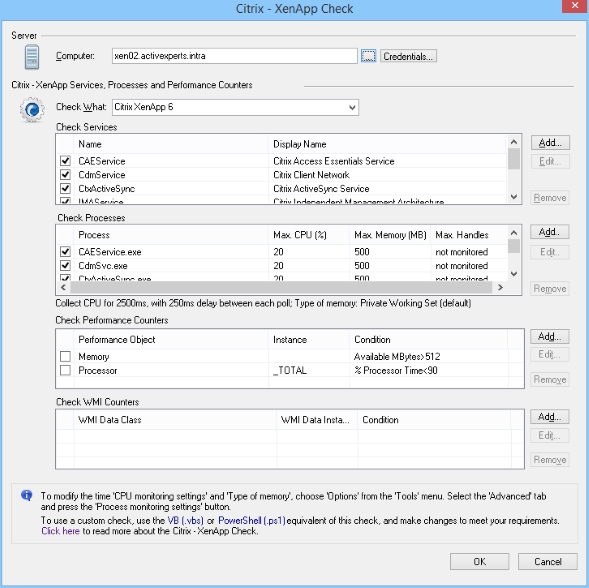Screen dimensions: 589x588
Task: Click Remove button for Check Processes
Action: [550, 289]
